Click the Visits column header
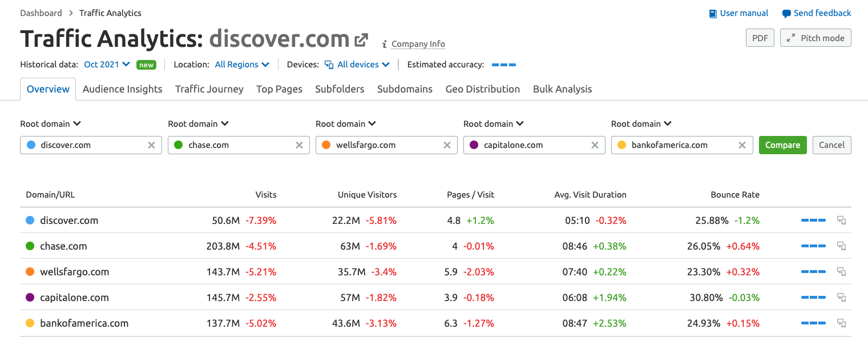Image resolution: width=868 pixels, height=341 pixels. point(266,195)
